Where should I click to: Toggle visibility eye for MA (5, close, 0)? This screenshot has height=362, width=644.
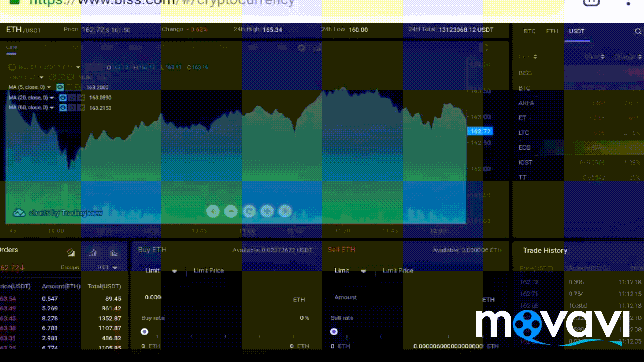click(60, 87)
